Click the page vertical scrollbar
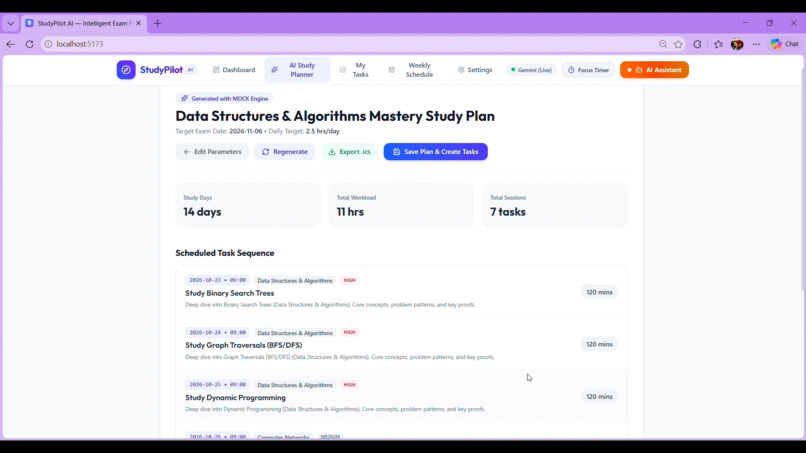The height and width of the screenshot is (453, 806). click(x=802, y=180)
